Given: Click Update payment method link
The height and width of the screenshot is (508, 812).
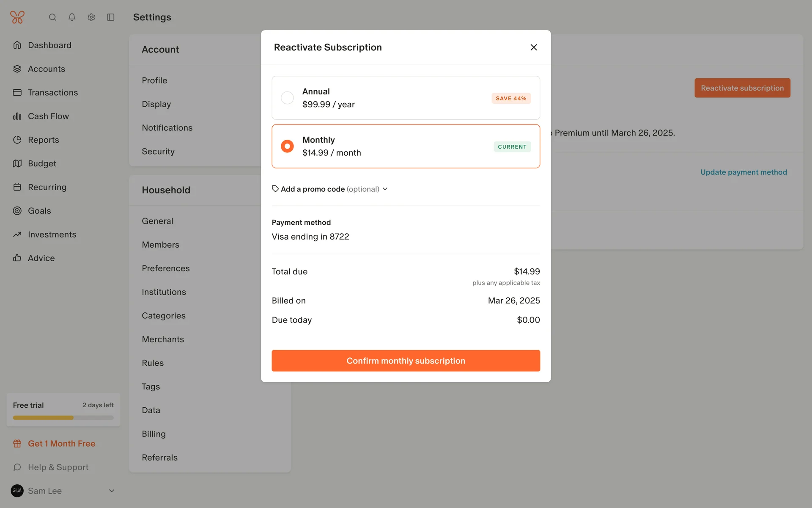Looking at the screenshot, I should 743,172.
